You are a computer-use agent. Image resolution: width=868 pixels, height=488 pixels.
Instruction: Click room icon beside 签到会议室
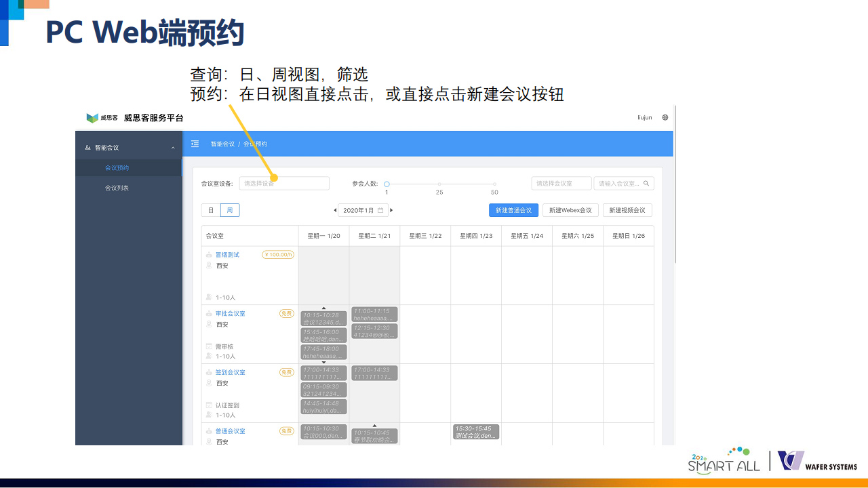209,372
